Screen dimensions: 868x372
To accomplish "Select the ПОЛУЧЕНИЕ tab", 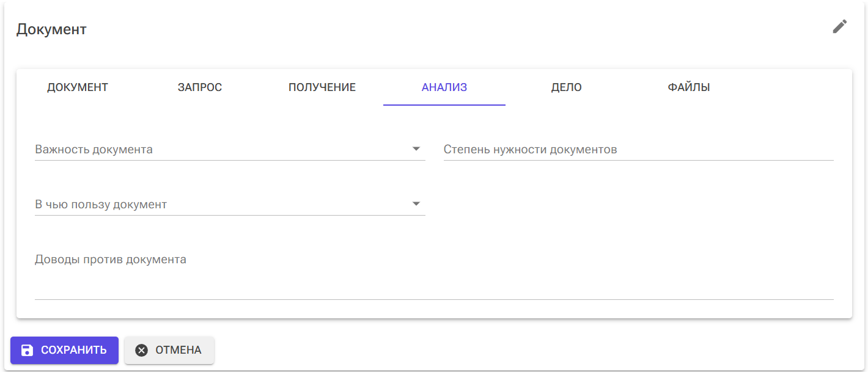I will pos(322,87).
